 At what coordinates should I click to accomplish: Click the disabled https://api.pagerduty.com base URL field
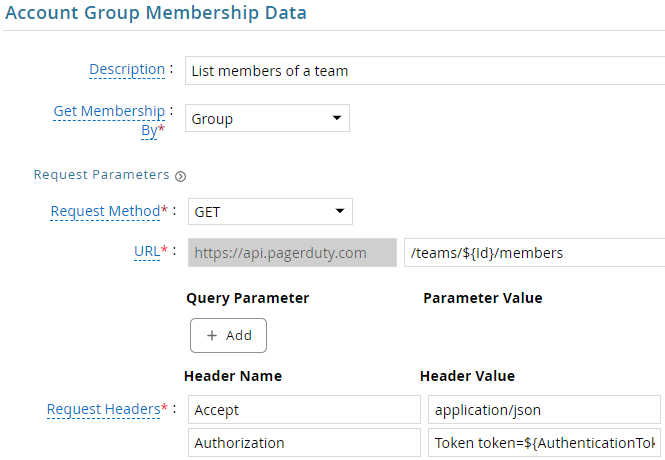tap(292, 253)
